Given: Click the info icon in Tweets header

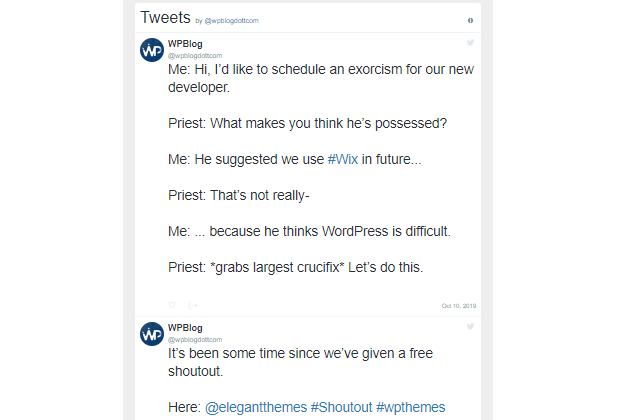Looking at the screenshot, I should coord(470,20).
